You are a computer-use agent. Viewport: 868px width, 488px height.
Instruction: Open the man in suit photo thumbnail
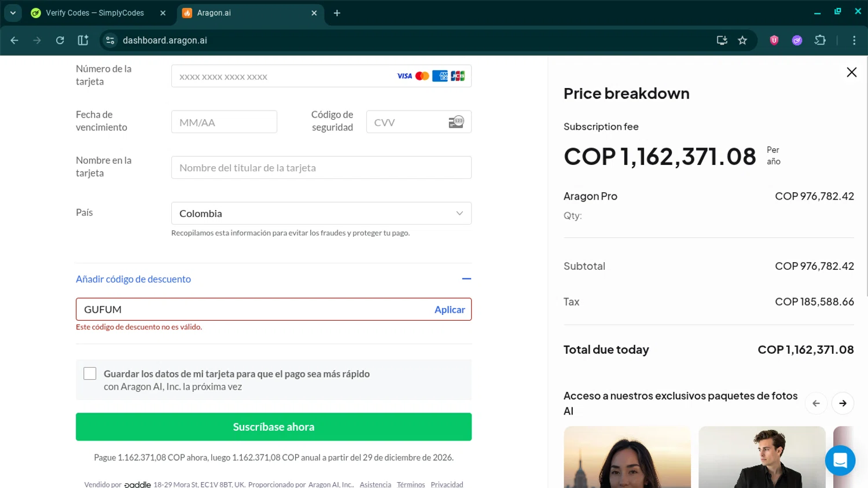point(762,457)
